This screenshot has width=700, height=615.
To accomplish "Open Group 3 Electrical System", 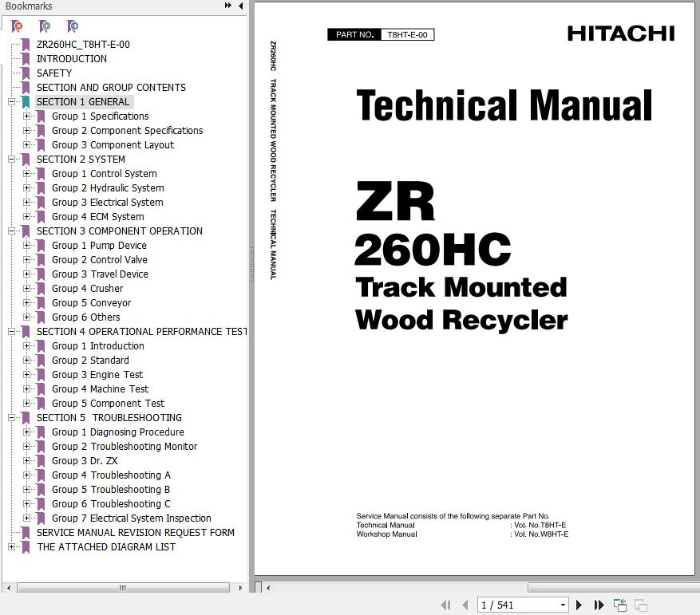I will pos(108,203).
